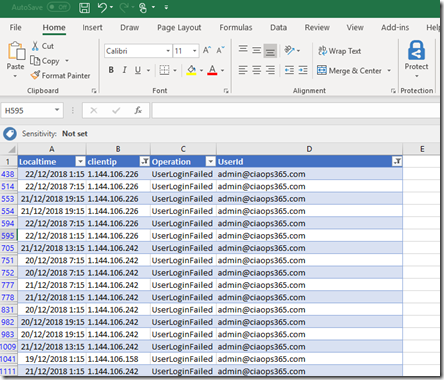Click the Copy button

pos(45,61)
